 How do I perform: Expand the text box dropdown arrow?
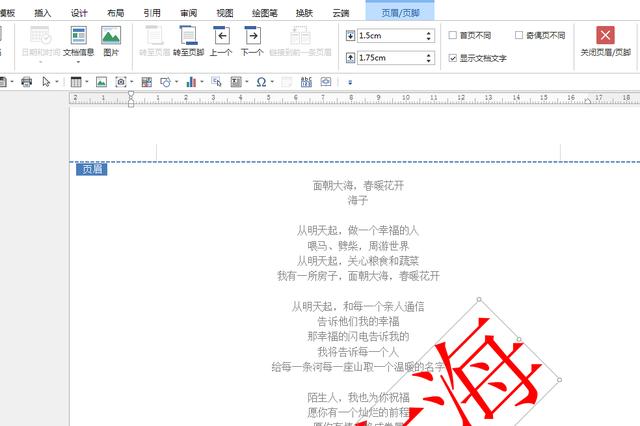(247, 82)
